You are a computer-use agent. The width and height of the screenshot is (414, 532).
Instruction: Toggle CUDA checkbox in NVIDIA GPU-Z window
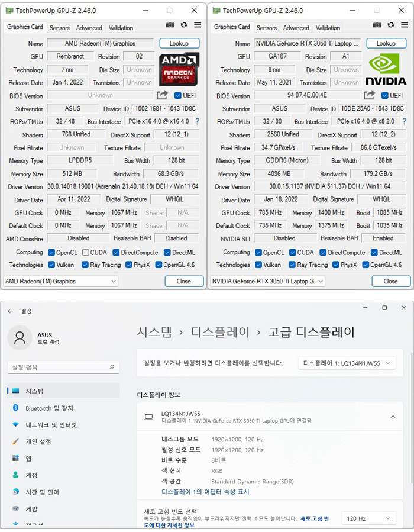click(292, 253)
